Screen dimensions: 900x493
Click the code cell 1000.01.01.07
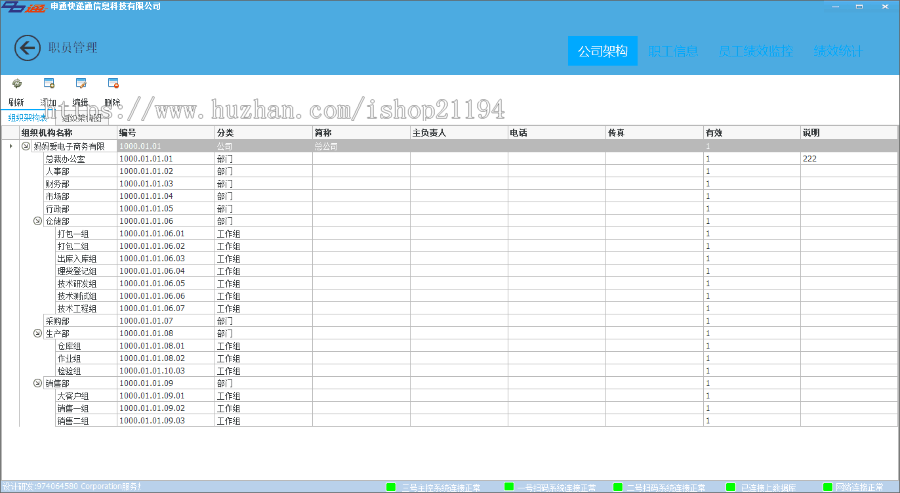click(x=166, y=321)
